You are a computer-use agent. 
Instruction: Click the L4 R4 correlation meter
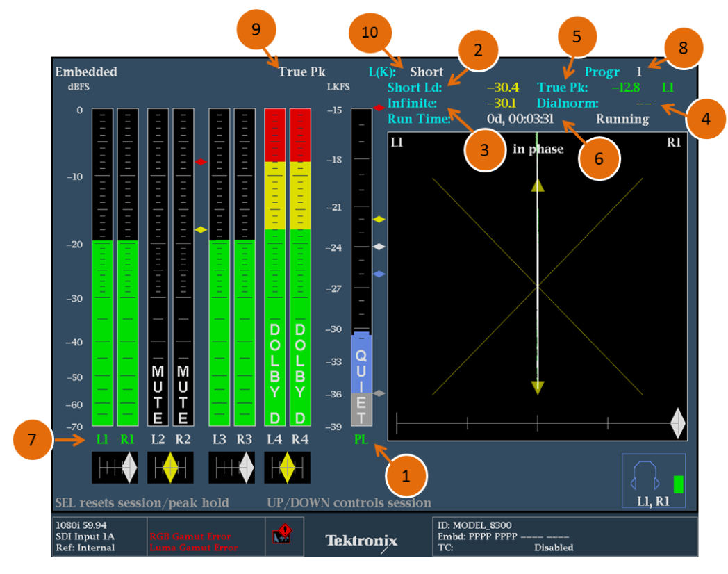288,468
